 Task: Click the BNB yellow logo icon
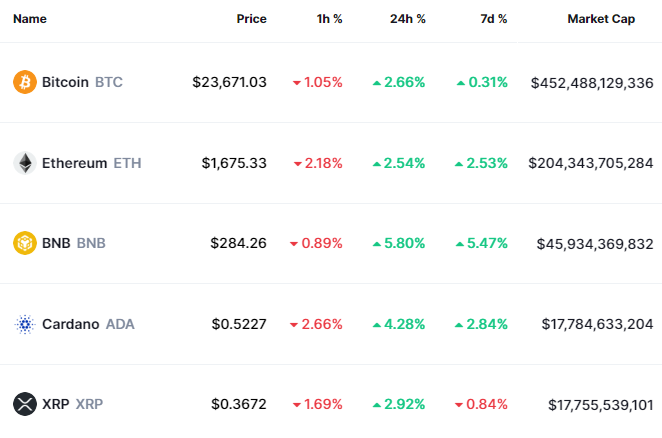click(x=24, y=243)
